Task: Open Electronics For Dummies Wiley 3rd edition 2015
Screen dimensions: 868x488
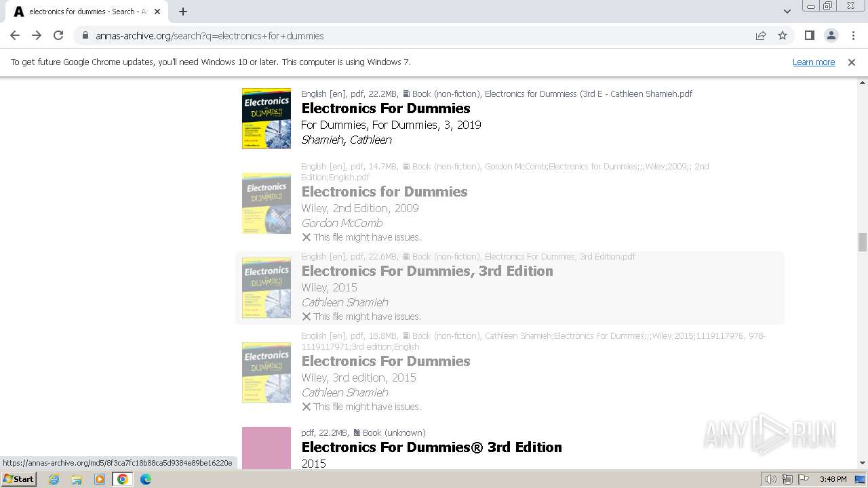Action: [386, 361]
